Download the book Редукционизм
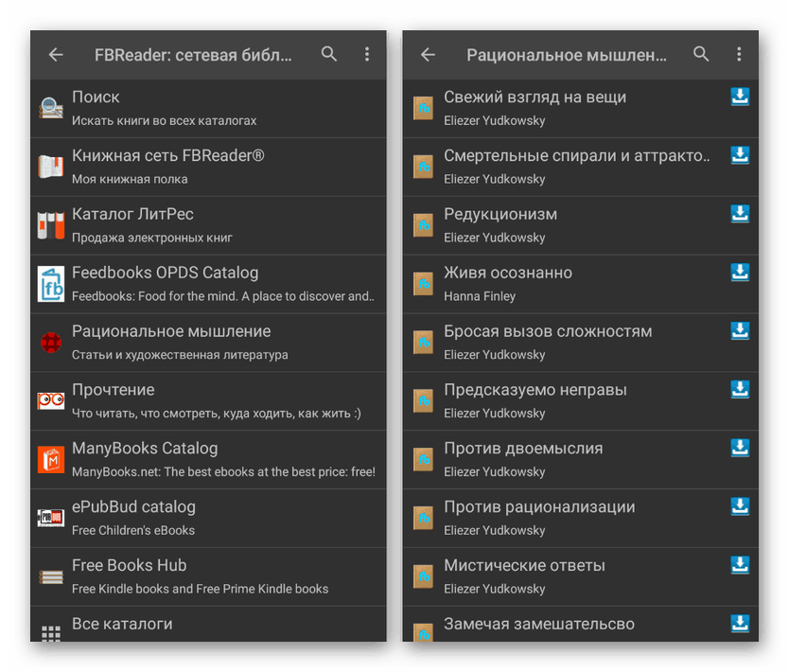 pos(740,214)
